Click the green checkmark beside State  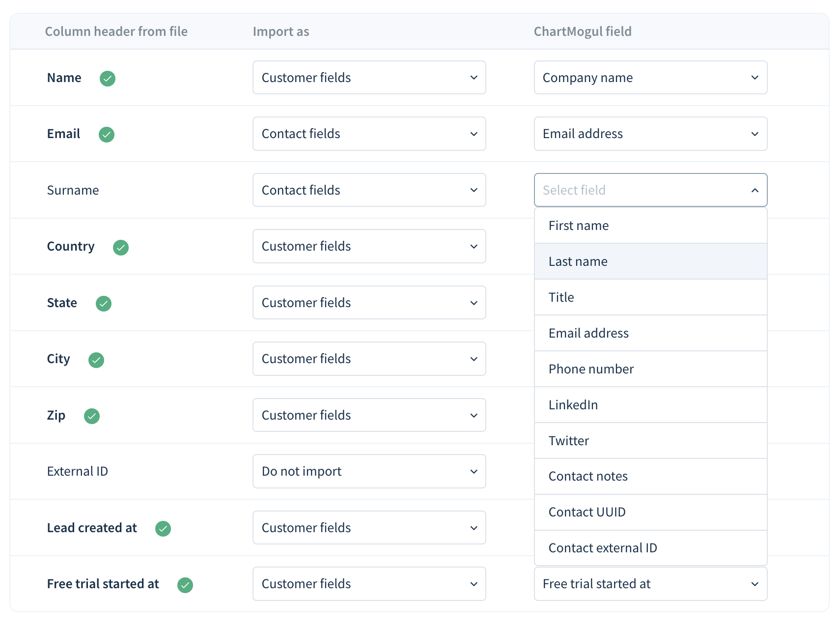[x=103, y=304]
